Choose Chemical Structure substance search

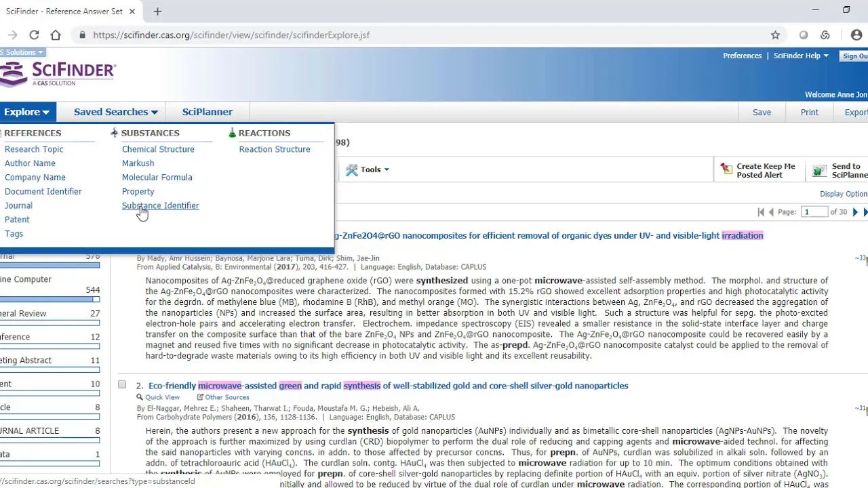[158, 149]
